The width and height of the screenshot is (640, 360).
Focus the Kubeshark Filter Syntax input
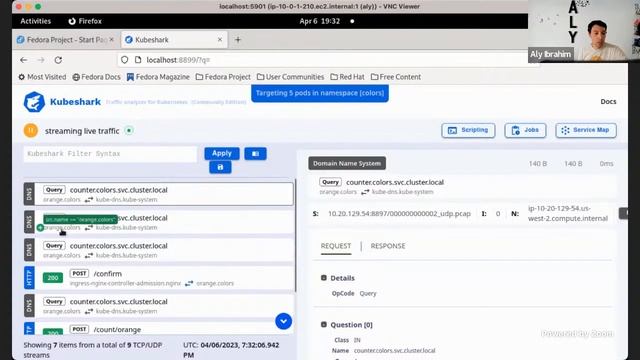tap(110, 154)
